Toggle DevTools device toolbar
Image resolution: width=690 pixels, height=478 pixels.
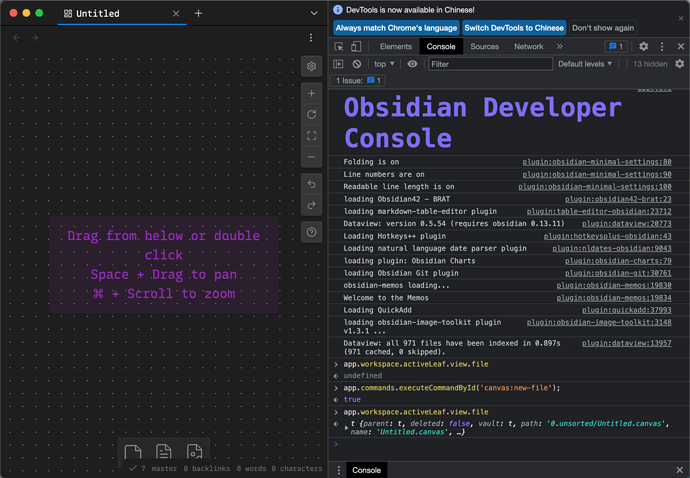[x=356, y=46]
